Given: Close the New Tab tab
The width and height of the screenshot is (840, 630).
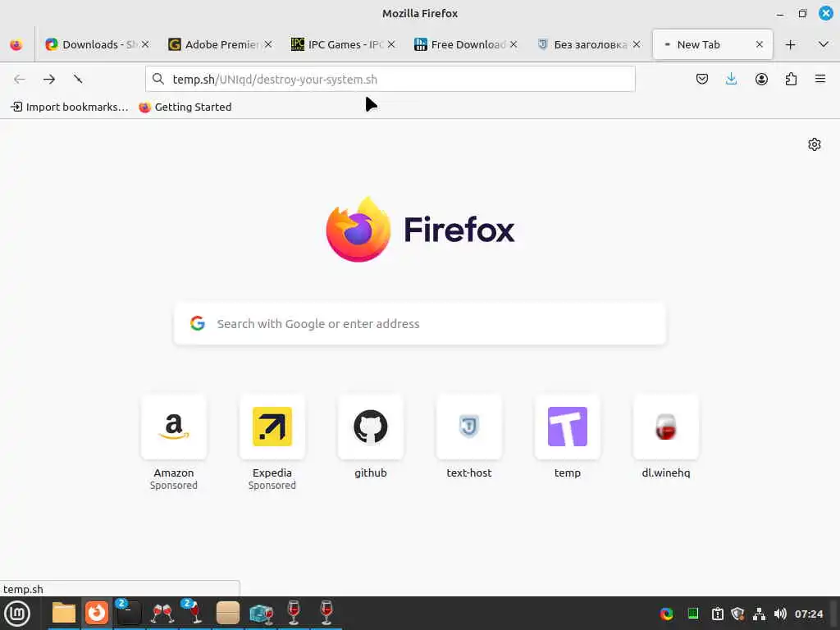Looking at the screenshot, I should coord(760,44).
